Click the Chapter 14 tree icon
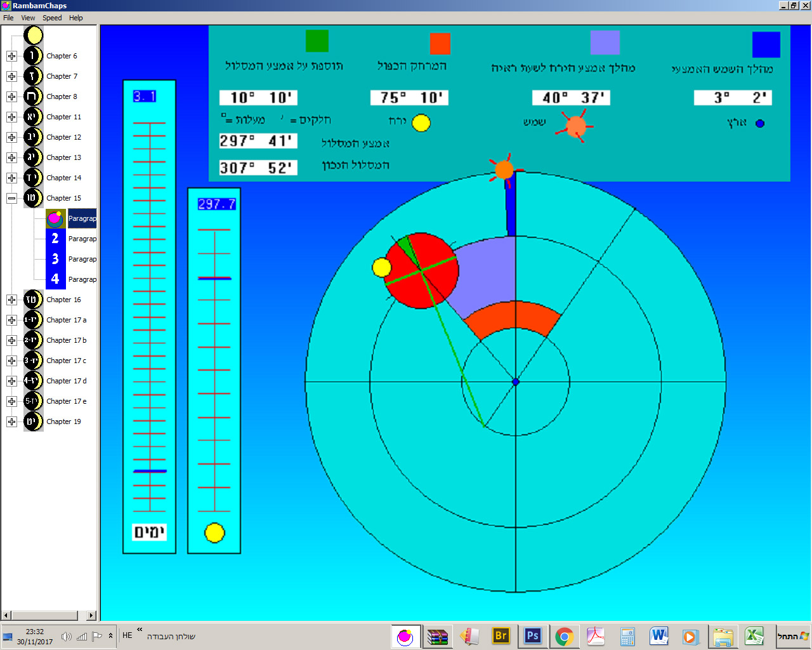Image resolution: width=812 pixels, height=650 pixels. (x=33, y=178)
